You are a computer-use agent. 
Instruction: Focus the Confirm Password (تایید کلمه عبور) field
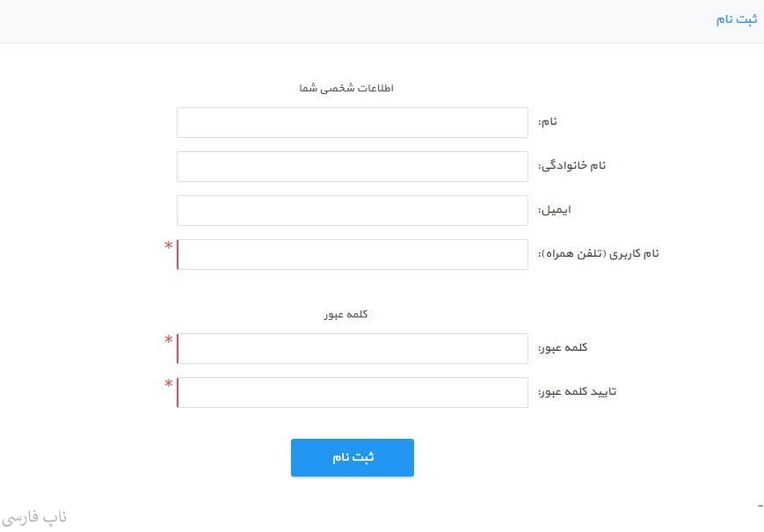tap(352, 393)
